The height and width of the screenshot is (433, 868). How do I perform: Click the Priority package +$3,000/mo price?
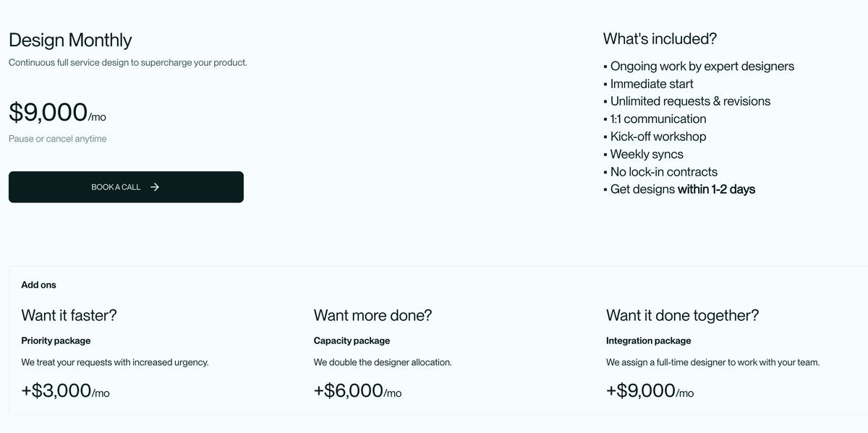tap(65, 391)
